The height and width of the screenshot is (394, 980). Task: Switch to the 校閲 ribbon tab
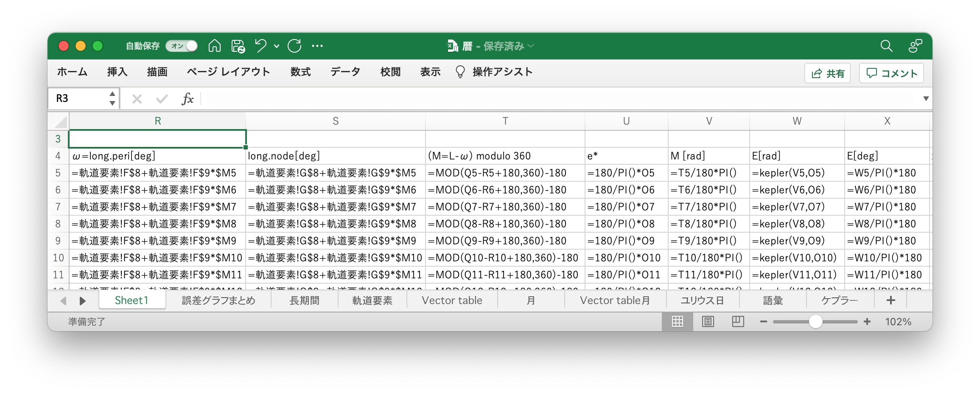[390, 72]
